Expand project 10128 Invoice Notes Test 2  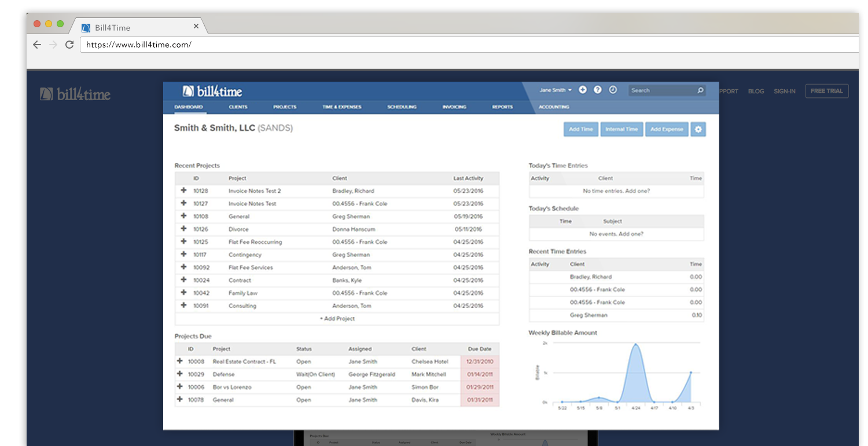[x=184, y=191]
